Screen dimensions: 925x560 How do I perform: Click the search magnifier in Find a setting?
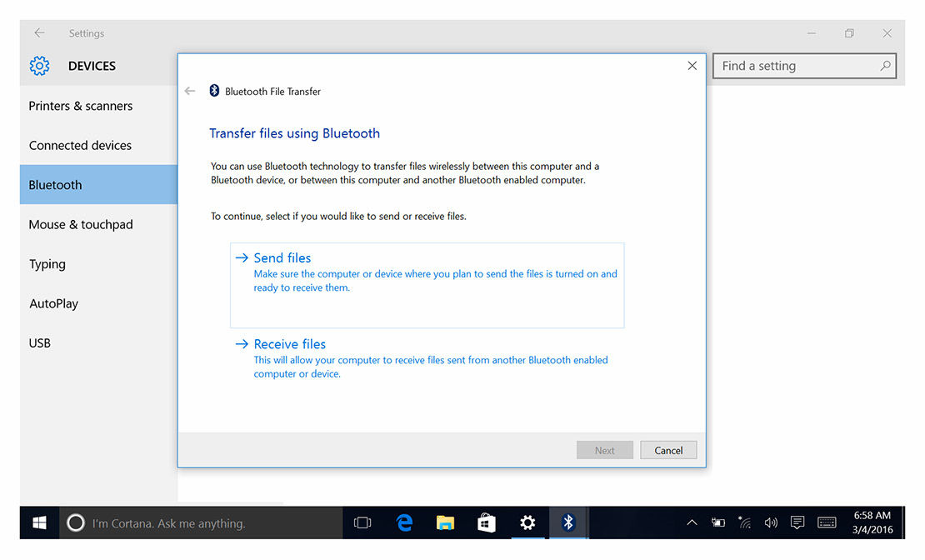tap(885, 66)
